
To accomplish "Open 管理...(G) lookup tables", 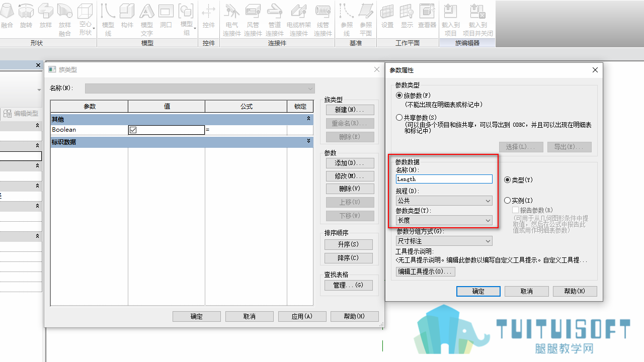I will pyautogui.click(x=349, y=285).
